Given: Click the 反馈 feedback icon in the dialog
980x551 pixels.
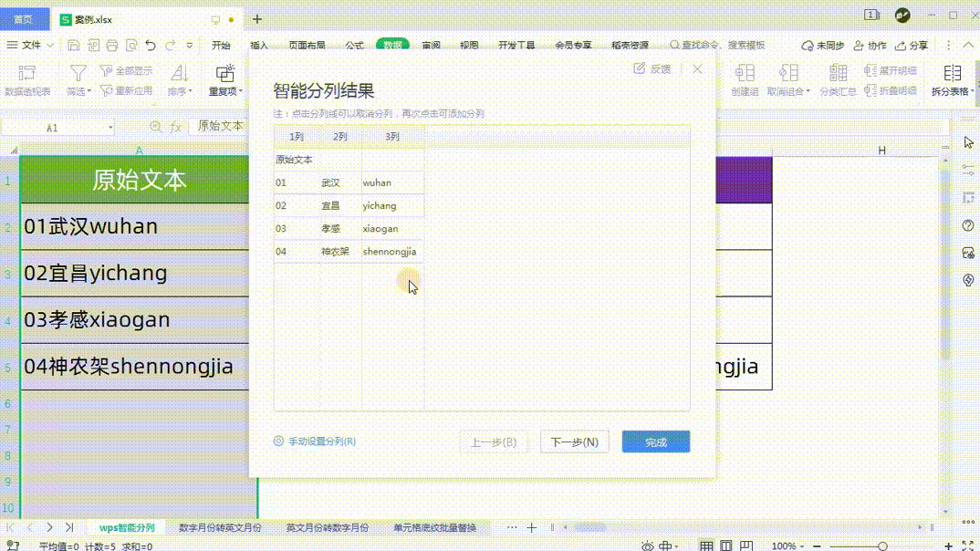Looking at the screenshot, I should point(652,68).
